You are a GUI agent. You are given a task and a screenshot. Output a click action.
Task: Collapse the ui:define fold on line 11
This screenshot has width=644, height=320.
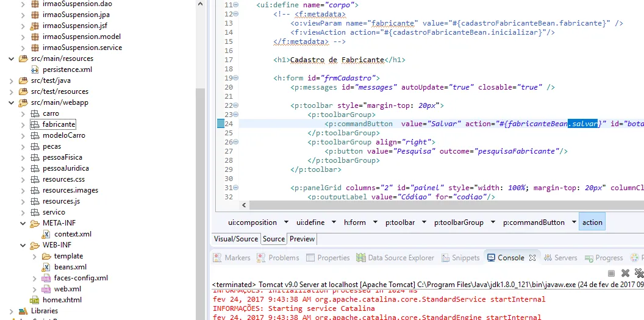pos(236,5)
